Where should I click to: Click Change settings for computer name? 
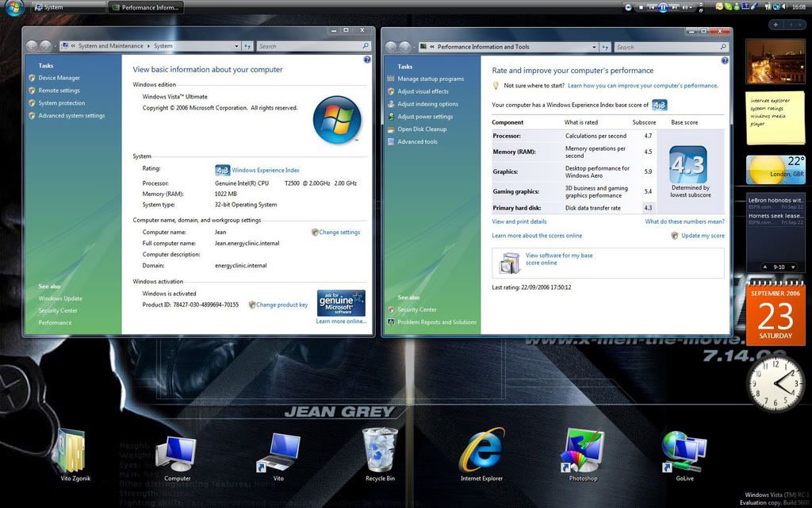(339, 233)
